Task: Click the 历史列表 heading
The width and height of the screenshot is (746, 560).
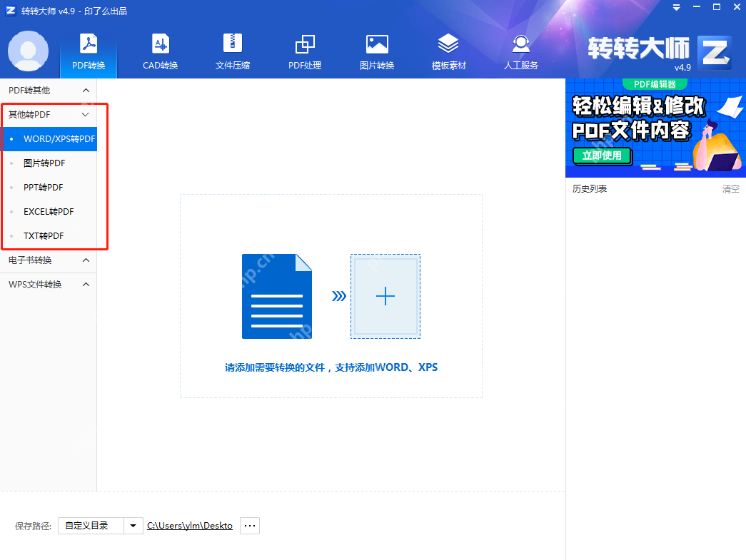Action: coord(590,189)
